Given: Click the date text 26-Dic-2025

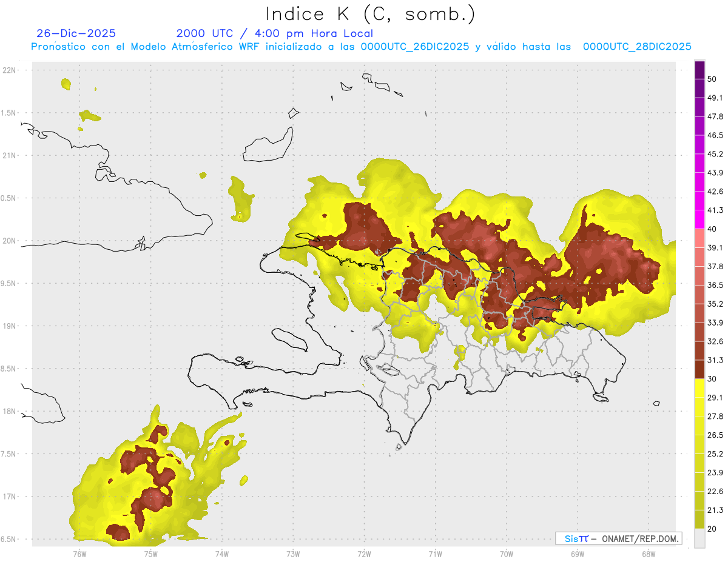Looking at the screenshot, I should 76,33.
